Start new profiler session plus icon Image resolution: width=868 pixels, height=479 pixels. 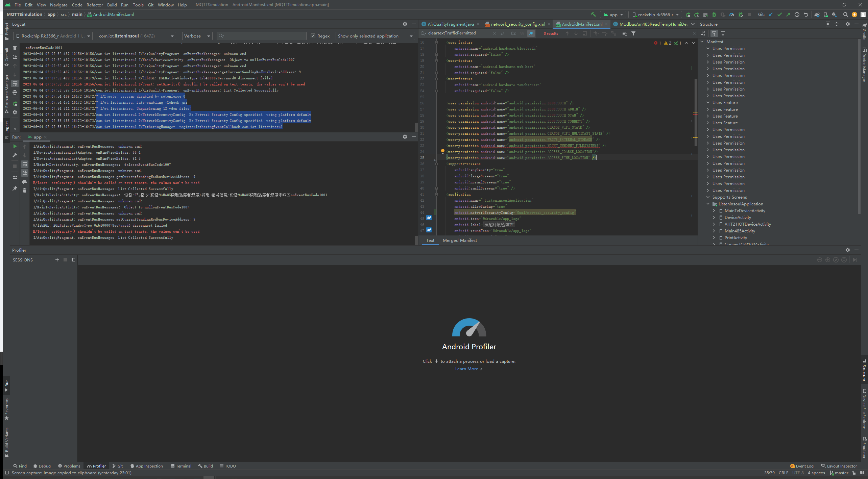coord(57,260)
